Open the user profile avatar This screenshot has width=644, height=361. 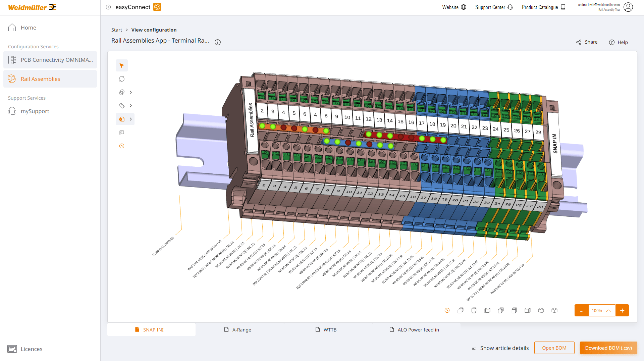pyautogui.click(x=628, y=7)
